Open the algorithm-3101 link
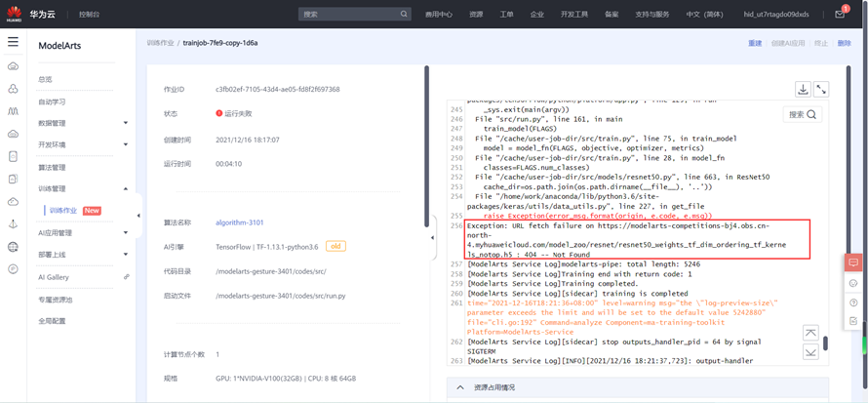 coord(240,222)
